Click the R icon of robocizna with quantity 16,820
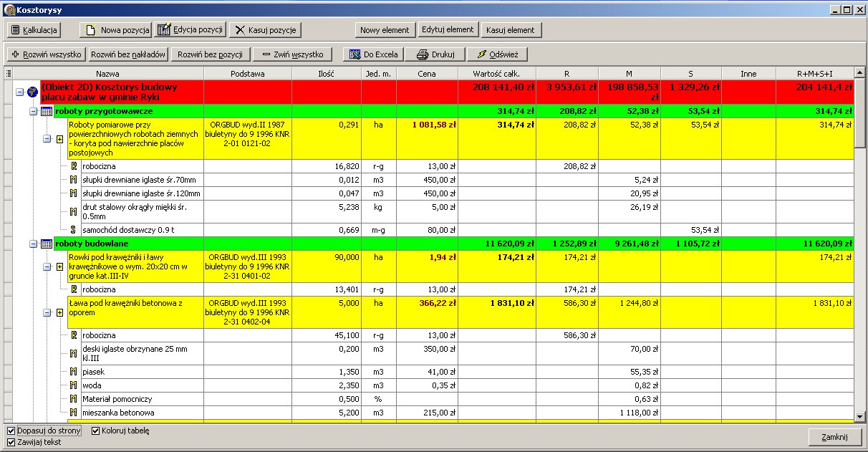The width and height of the screenshot is (868, 452). tap(74, 166)
